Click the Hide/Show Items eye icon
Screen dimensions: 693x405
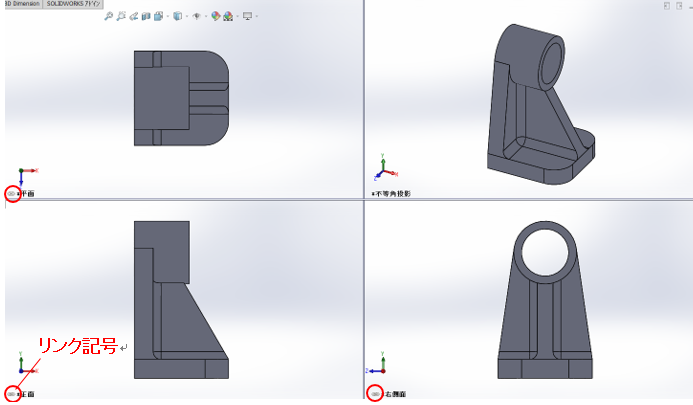(x=196, y=16)
